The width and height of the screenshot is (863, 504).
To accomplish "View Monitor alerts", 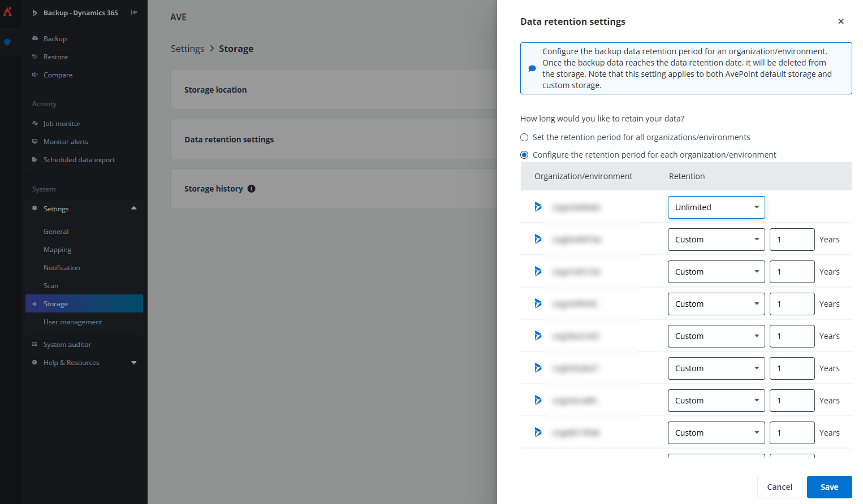I will coord(66,141).
